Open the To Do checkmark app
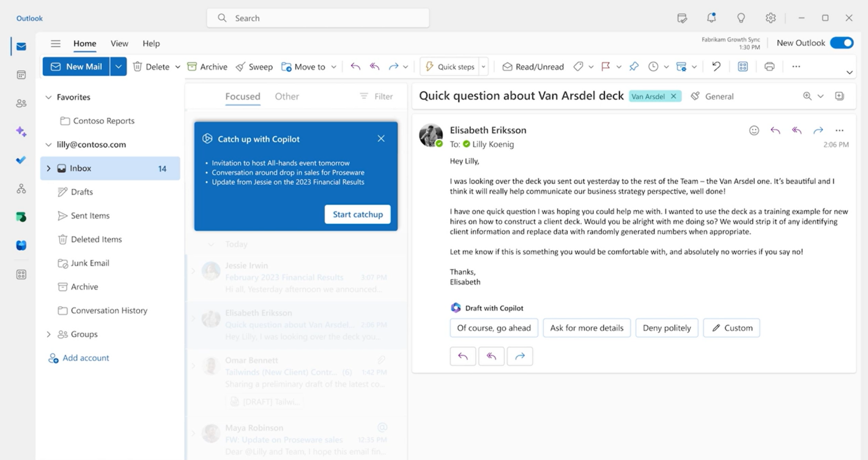This screenshot has width=868, height=460. pyautogui.click(x=21, y=160)
